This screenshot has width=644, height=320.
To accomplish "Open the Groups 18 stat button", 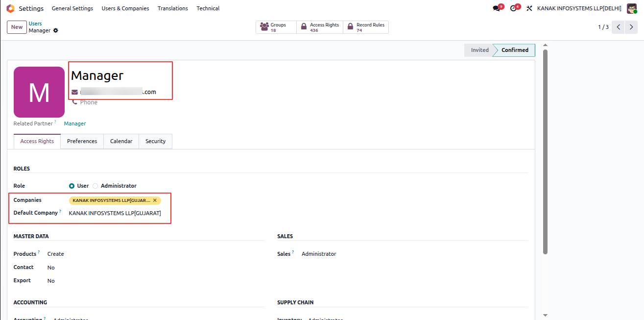I will (x=276, y=27).
